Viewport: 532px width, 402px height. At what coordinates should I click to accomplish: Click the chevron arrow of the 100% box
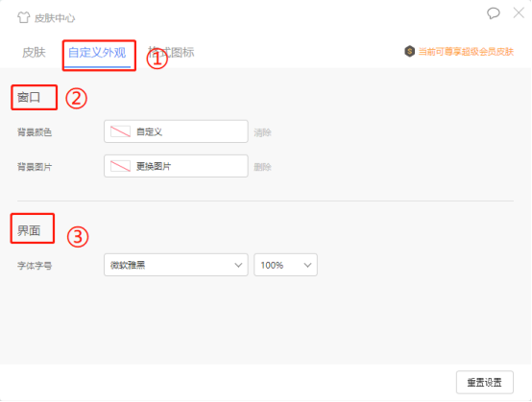tap(307, 265)
